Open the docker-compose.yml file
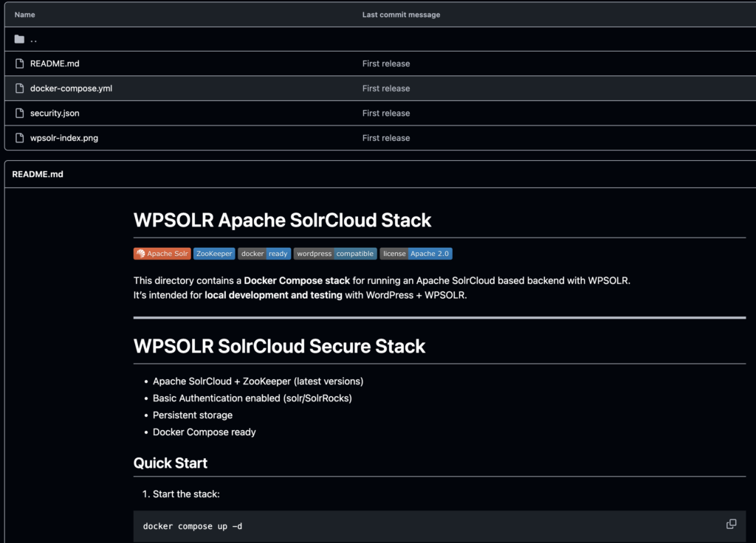This screenshot has width=756, height=543. pyautogui.click(x=71, y=89)
